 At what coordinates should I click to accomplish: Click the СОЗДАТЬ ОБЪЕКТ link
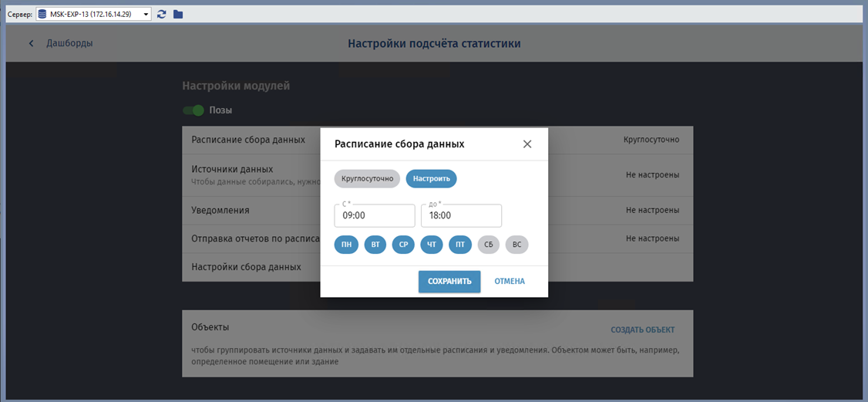642,330
